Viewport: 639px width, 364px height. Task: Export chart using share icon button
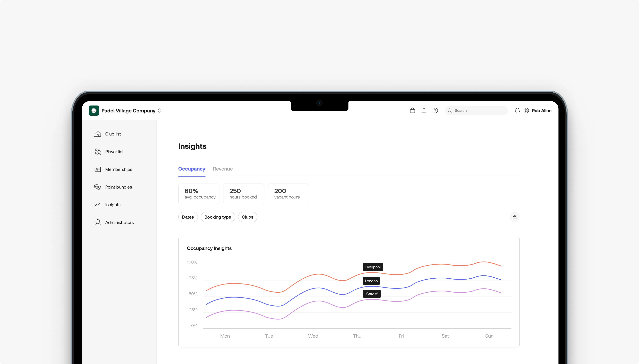514,217
